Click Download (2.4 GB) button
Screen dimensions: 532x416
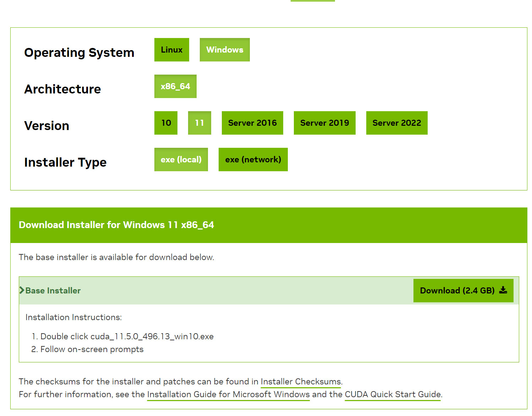(x=464, y=291)
